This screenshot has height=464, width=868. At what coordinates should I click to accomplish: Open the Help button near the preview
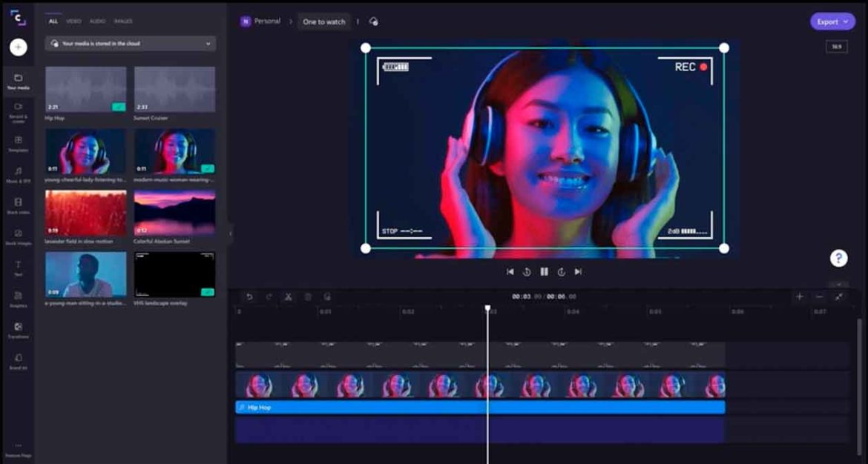(x=838, y=258)
